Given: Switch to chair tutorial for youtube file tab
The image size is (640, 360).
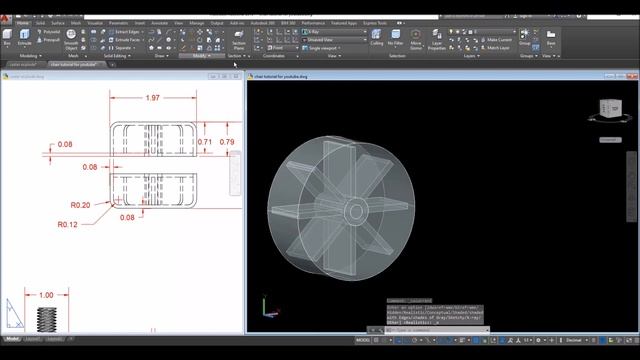Looking at the screenshot, I should [x=77, y=64].
